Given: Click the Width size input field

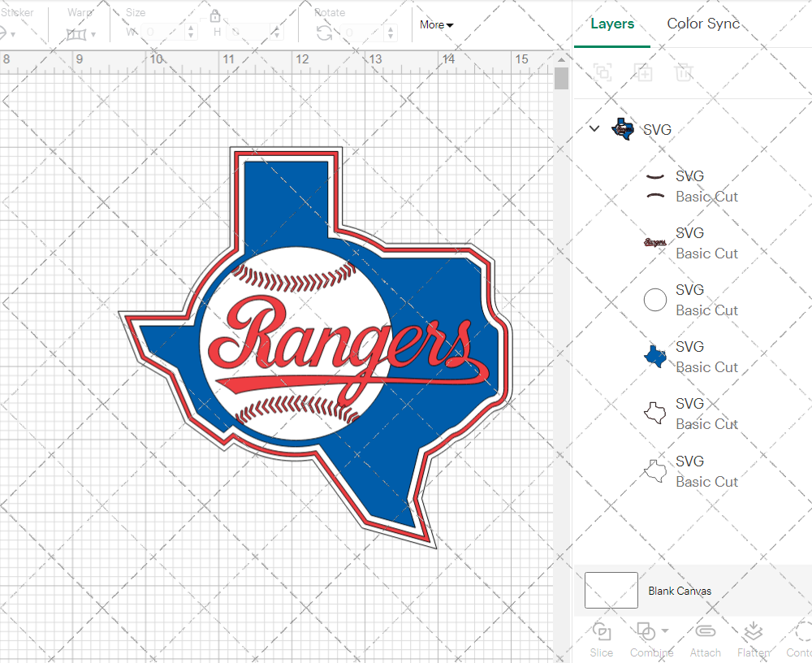Looking at the screenshot, I should pyautogui.click(x=162, y=32).
